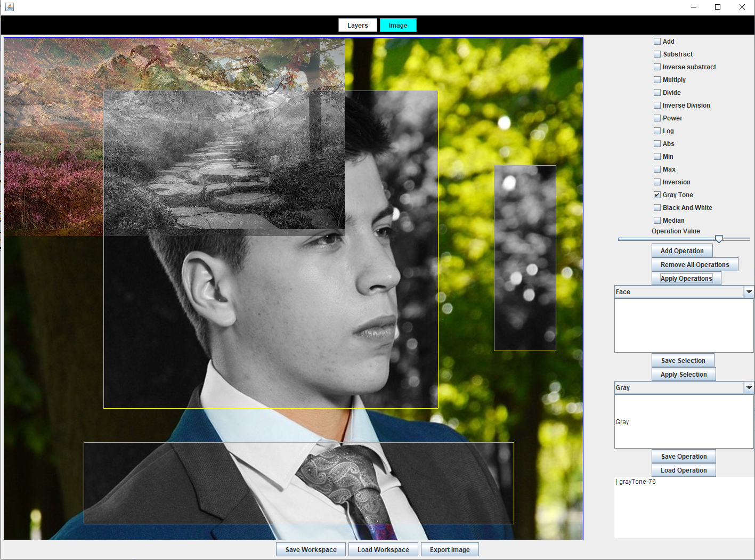The width and height of the screenshot is (755, 560).
Task: Click the Operation Value slider handle
Action: click(x=719, y=239)
